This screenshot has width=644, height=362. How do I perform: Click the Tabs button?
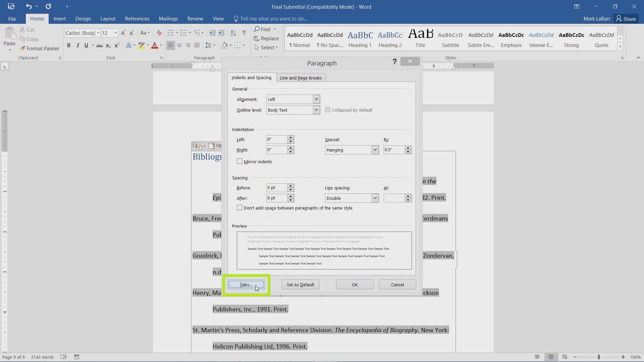click(247, 285)
